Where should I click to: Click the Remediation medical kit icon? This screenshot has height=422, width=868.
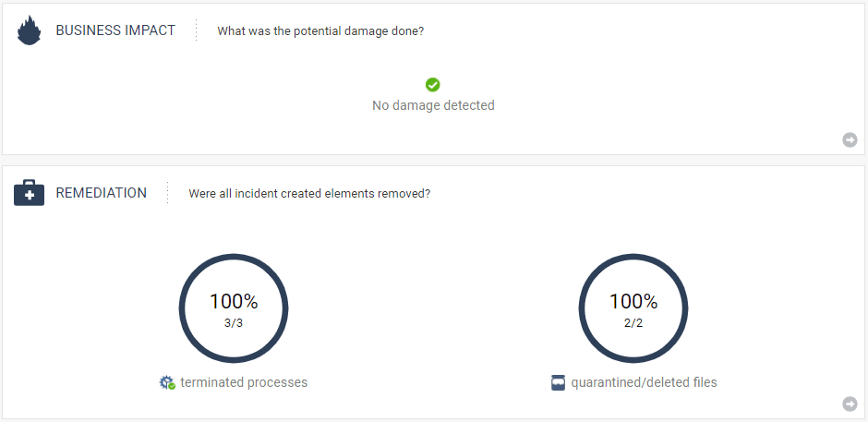click(30, 194)
